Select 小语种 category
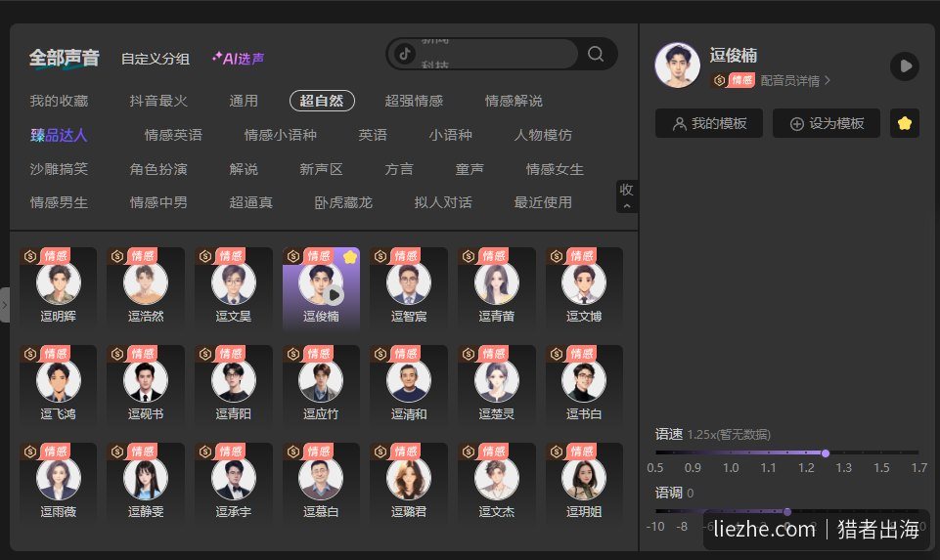 [x=450, y=135]
